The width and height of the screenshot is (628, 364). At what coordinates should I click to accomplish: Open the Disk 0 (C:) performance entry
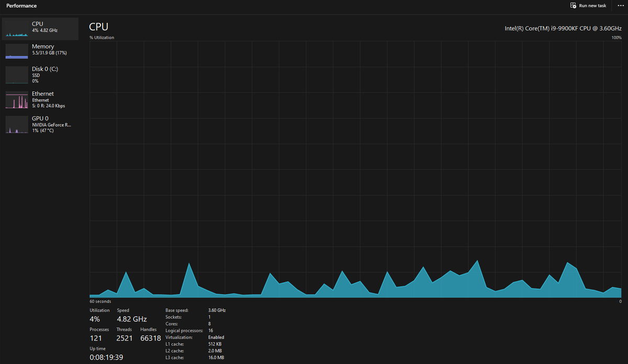coord(40,75)
